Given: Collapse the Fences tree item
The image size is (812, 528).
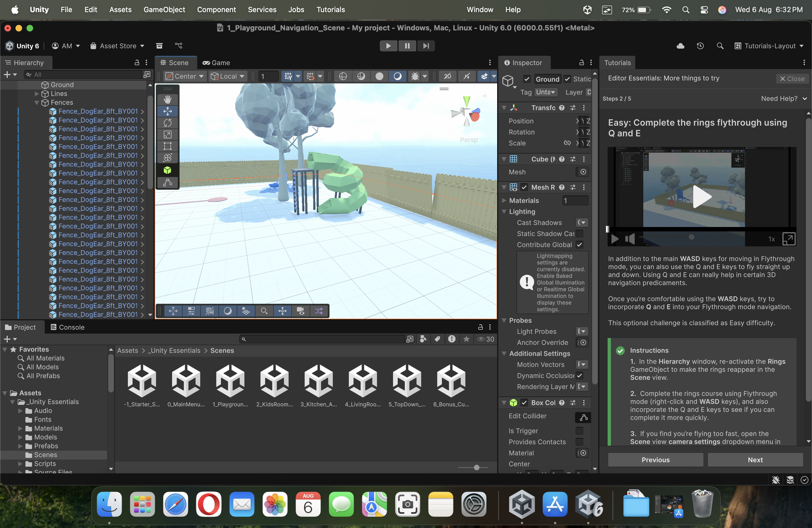Looking at the screenshot, I should [36, 102].
